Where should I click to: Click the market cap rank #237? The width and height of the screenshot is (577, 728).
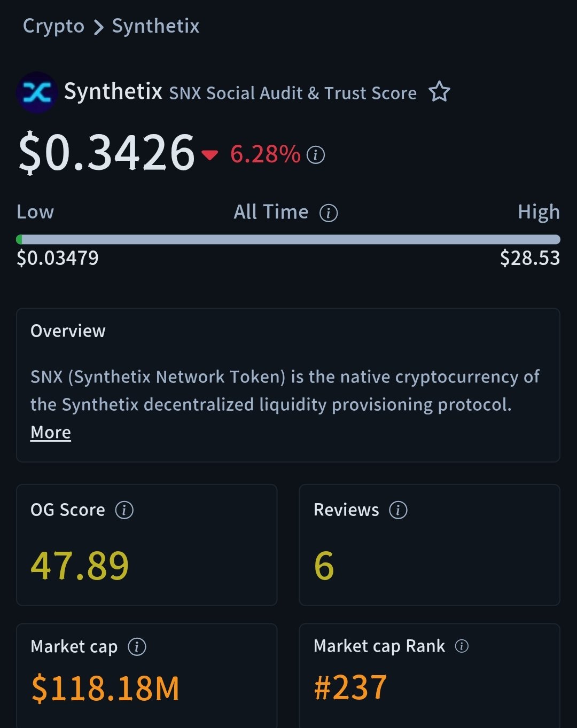pos(350,687)
